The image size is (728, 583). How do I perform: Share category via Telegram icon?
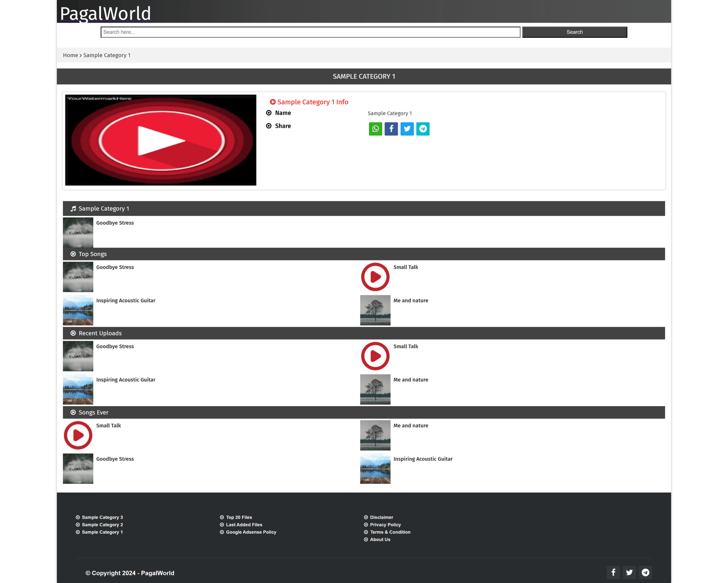click(x=423, y=129)
